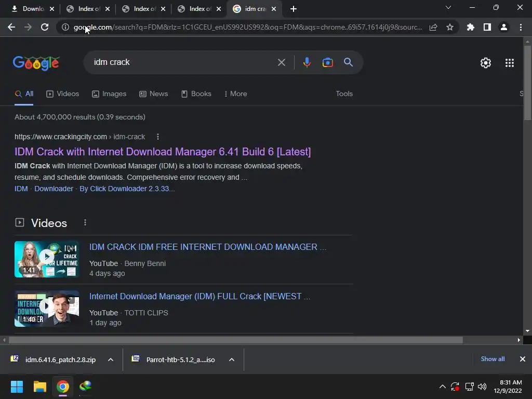532x399 pixels.
Task: Select the All results tab
Action: pyautogui.click(x=24, y=94)
